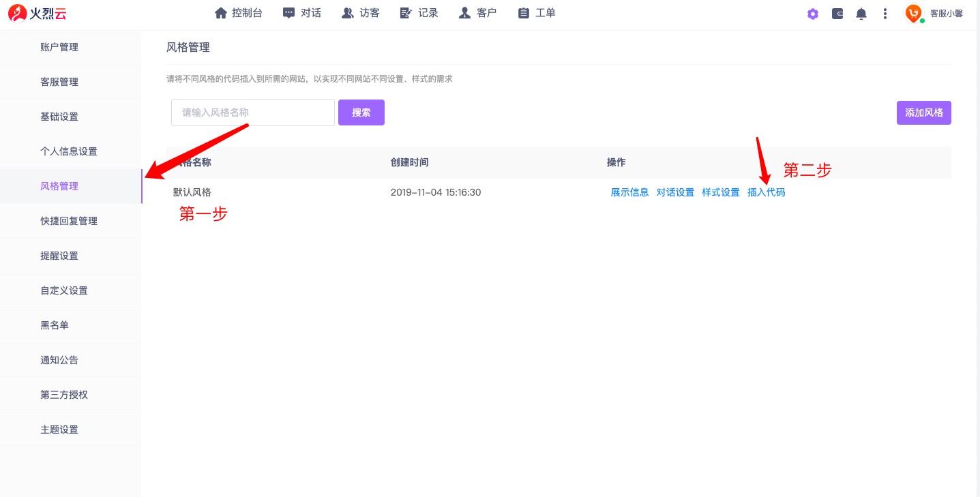Click the wallet icon in top bar
This screenshot has width=980, height=497.
coord(837,14)
